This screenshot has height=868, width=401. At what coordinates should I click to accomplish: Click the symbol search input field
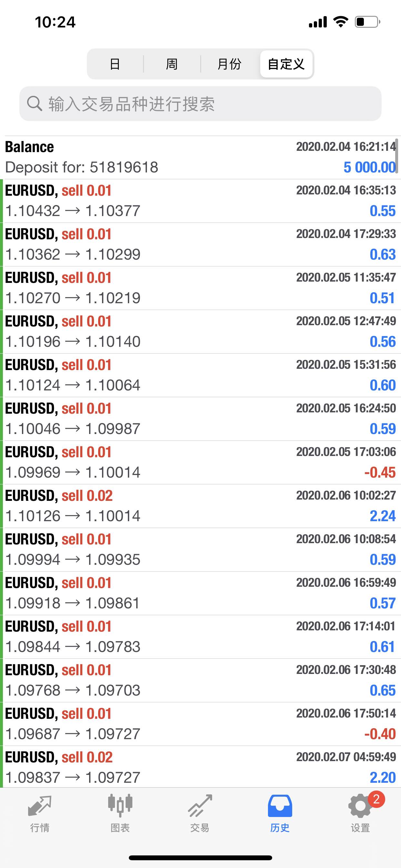[x=200, y=103]
